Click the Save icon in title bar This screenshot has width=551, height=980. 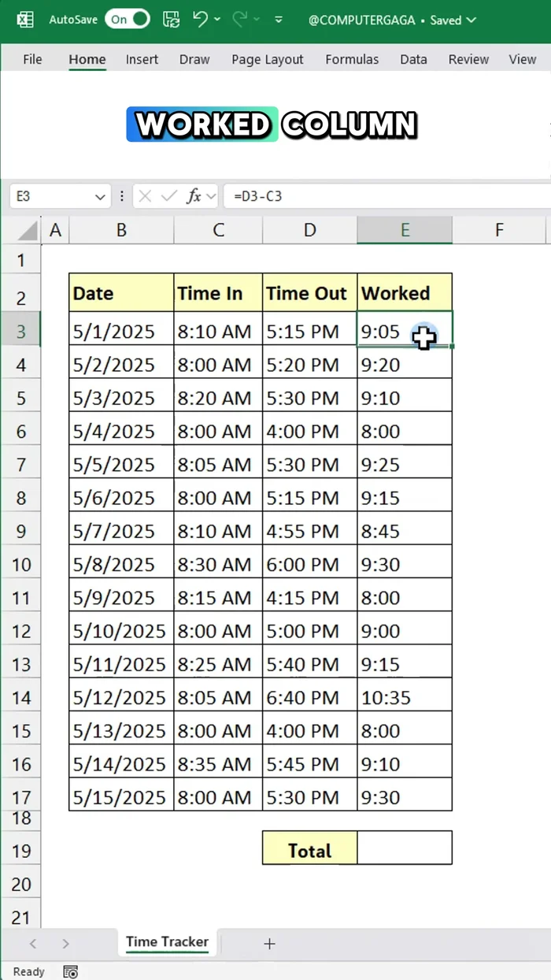click(x=171, y=20)
